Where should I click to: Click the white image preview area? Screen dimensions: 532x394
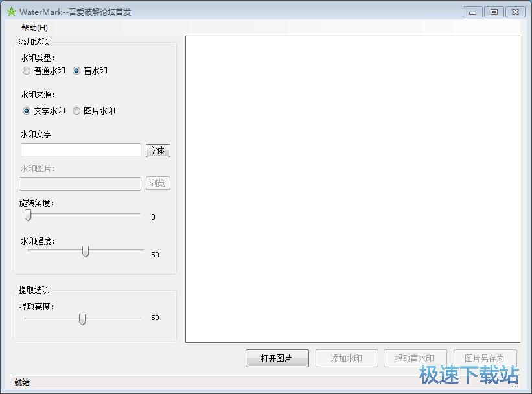pyautogui.click(x=353, y=189)
